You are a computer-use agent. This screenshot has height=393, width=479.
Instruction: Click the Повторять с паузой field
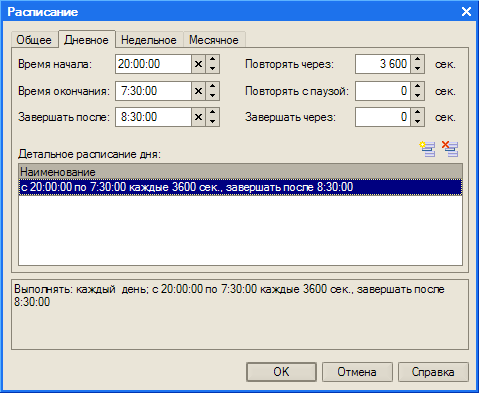pos(383,91)
